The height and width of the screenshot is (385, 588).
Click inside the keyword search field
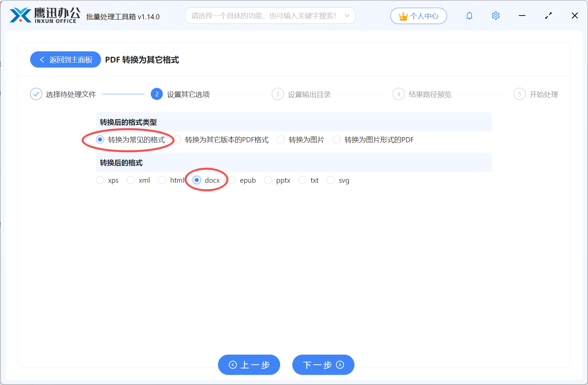tap(264, 15)
